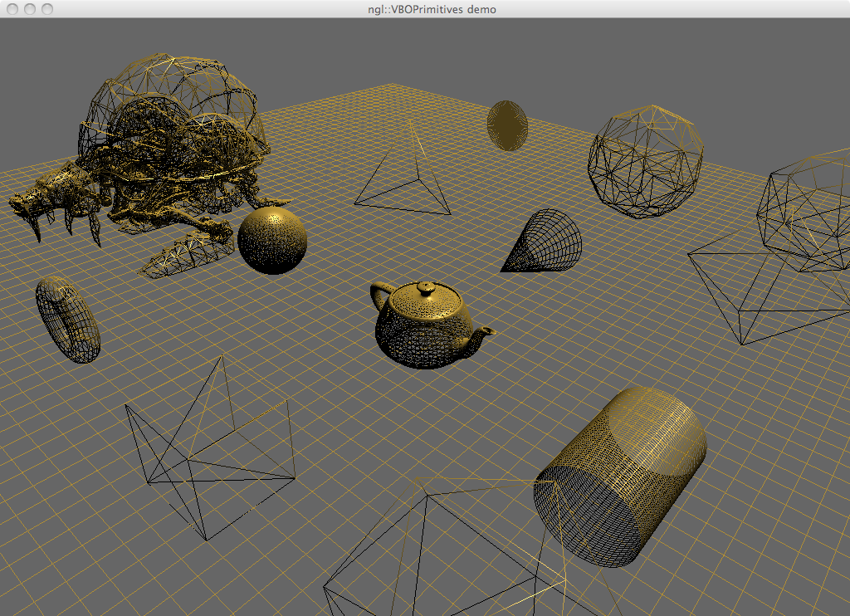
Task: Click the wireframe cone primitive
Action: [541, 241]
